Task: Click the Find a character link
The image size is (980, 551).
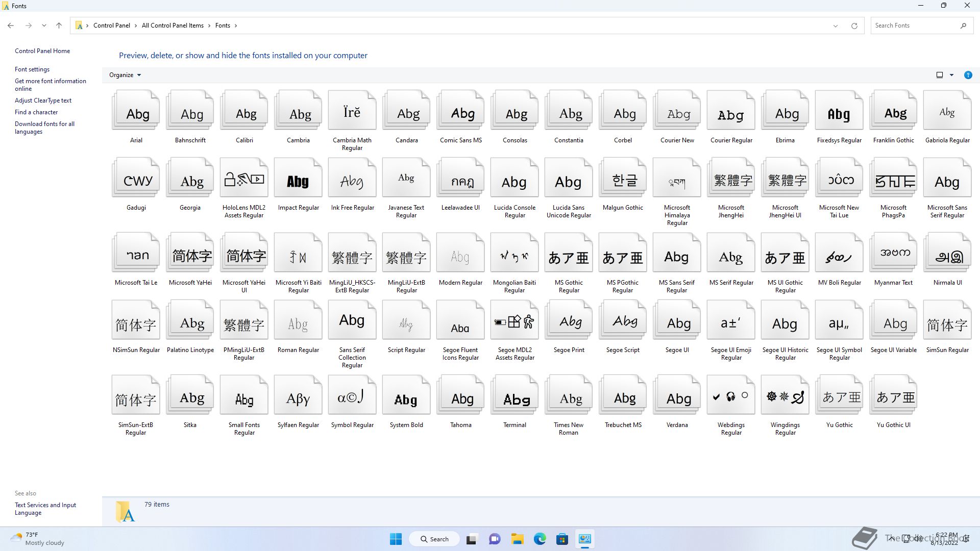Action: 36,112
